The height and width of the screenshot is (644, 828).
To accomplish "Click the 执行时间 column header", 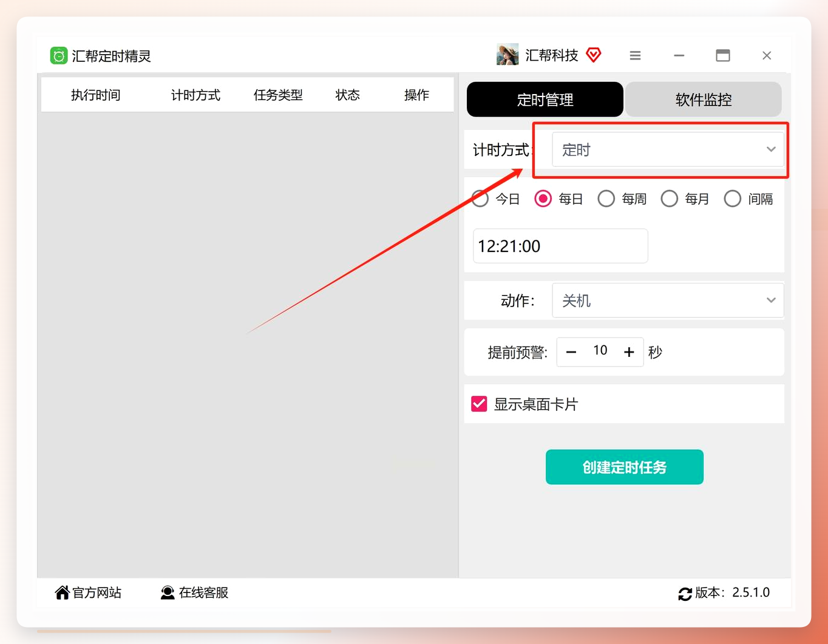I will point(95,95).
